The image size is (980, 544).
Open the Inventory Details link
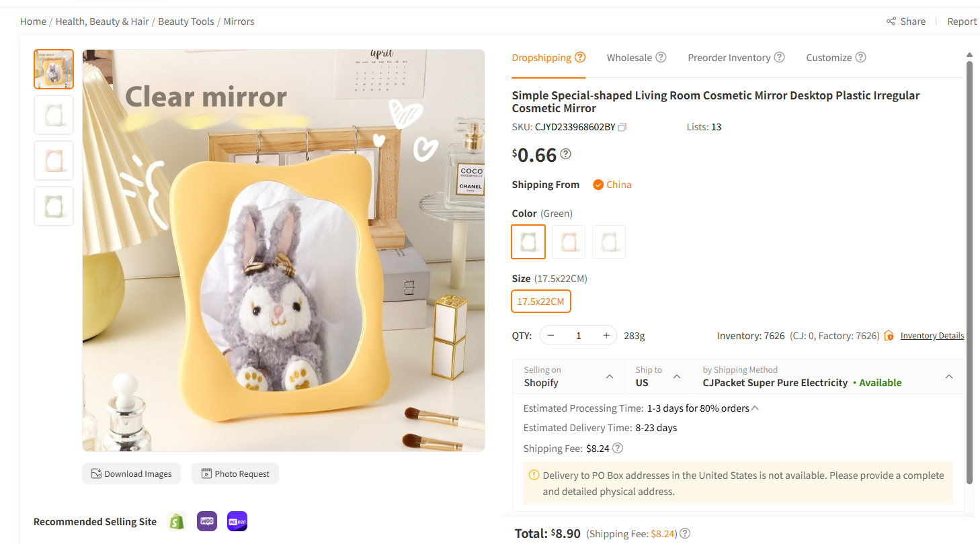coord(932,335)
